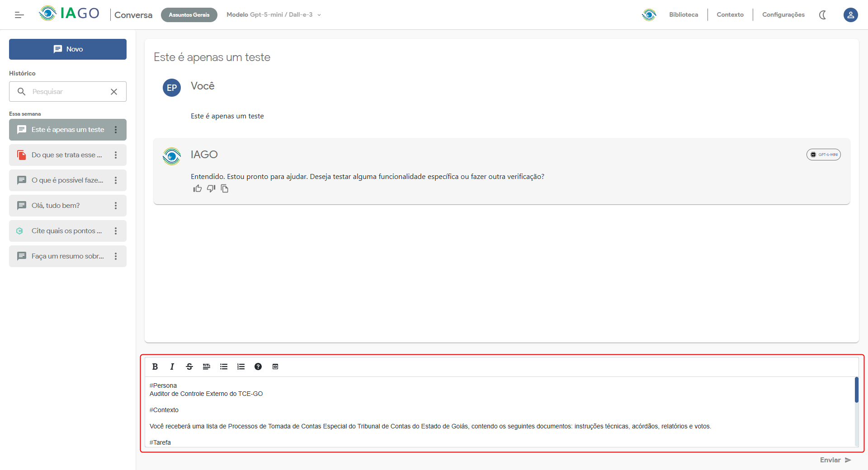Toggle dark mode with the moon icon
The height and width of the screenshot is (470, 868).
[x=822, y=15]
